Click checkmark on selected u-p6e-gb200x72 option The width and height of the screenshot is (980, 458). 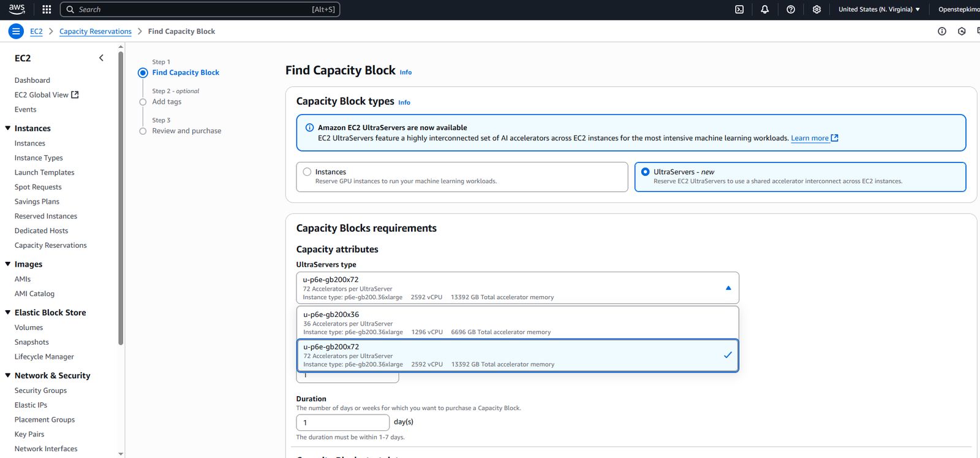pos(728,355)
